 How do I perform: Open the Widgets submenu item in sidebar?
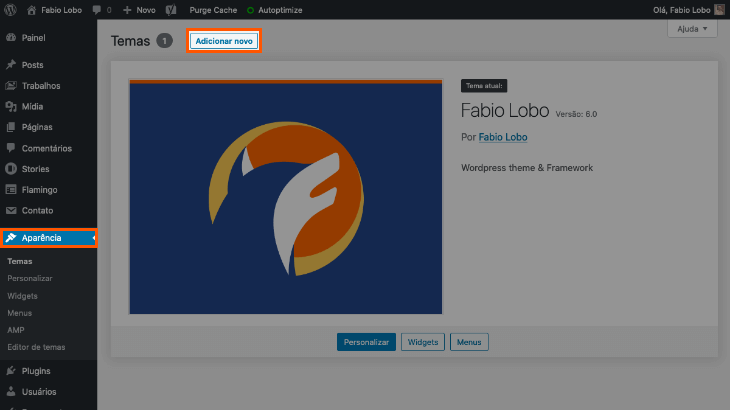pos(22,296)
